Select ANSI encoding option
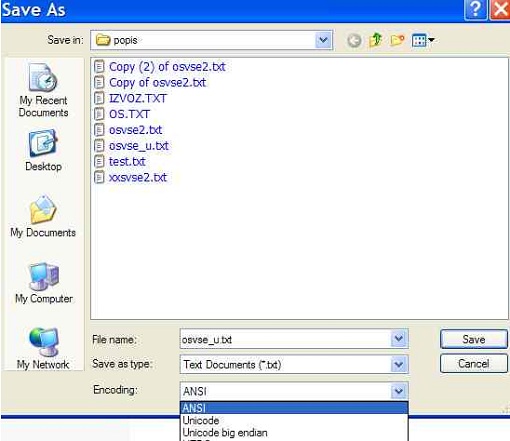 coord(294,408)
